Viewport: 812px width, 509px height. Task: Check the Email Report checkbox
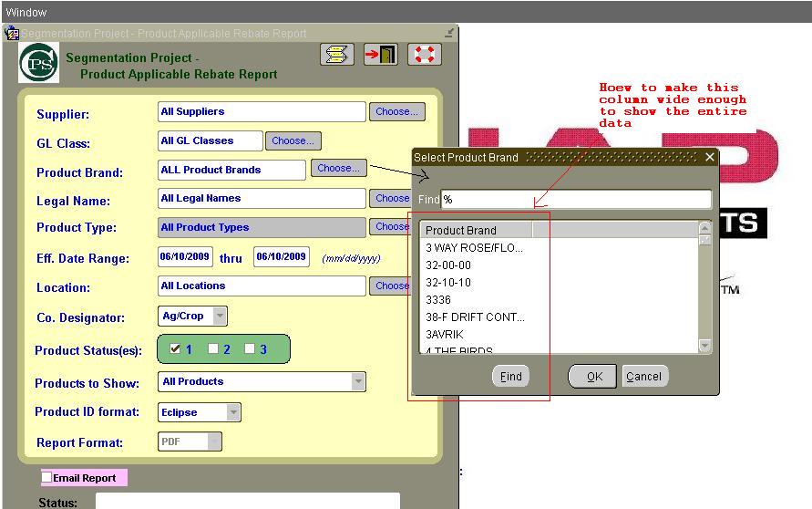(47, 477)
